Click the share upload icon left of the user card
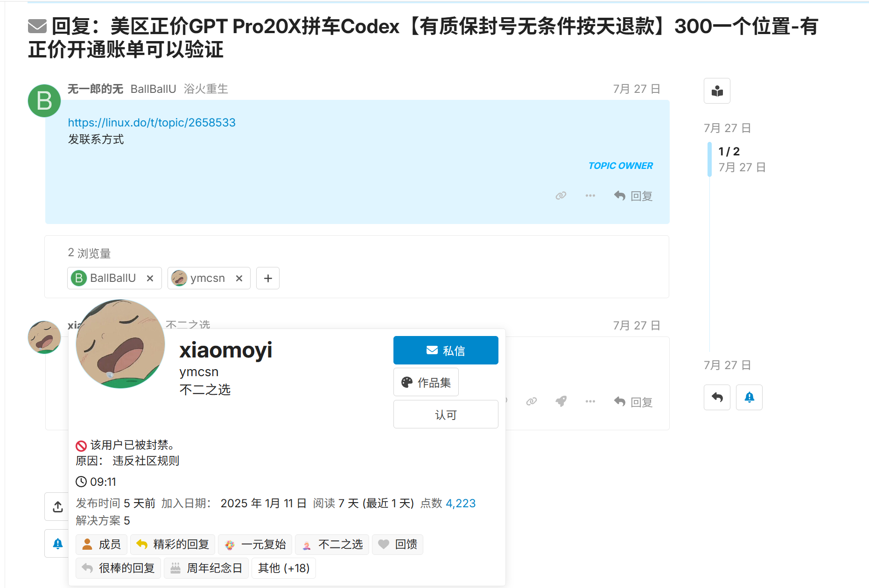This screenshot has width=869, height=588. [57, 506]
